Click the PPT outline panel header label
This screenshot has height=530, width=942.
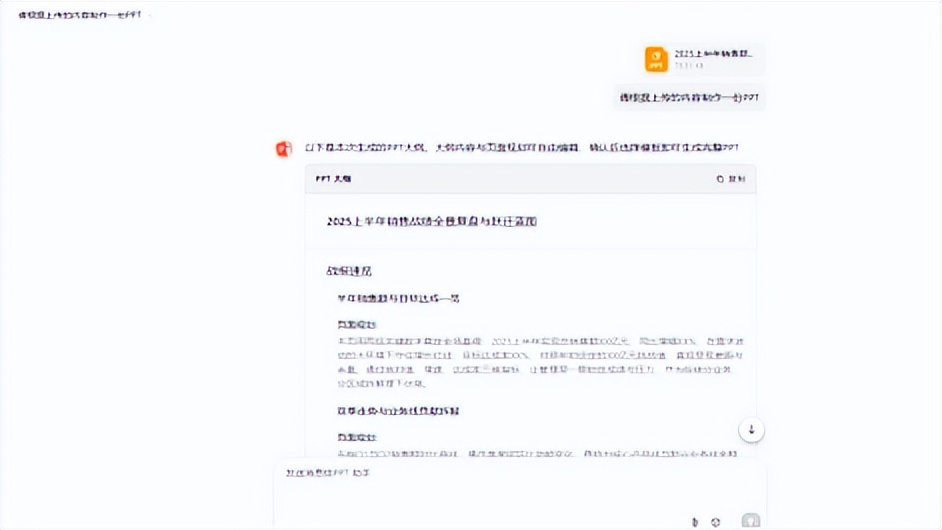(333, 179)
